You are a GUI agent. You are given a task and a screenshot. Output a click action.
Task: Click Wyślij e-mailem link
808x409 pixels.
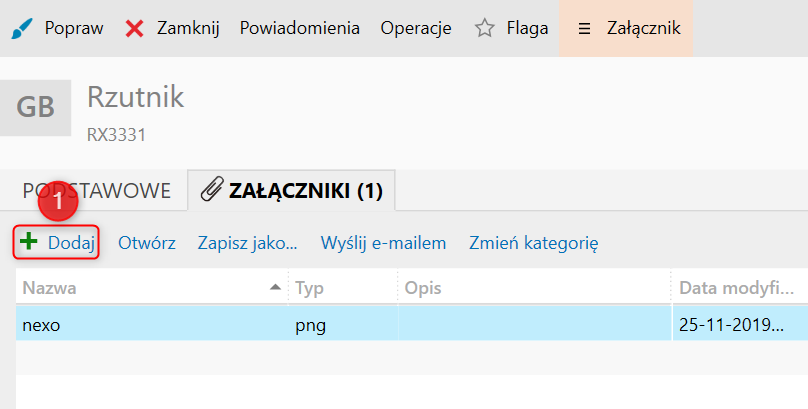coord(383,242)
